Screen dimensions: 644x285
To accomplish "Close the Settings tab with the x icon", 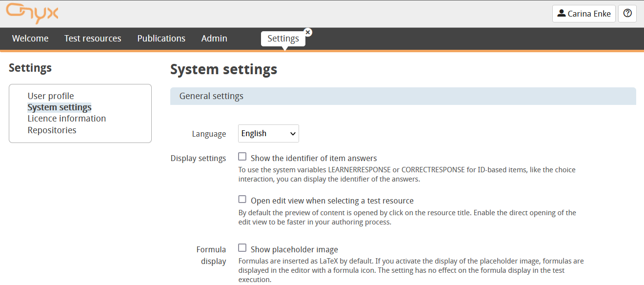I will (x=308, y=32).
